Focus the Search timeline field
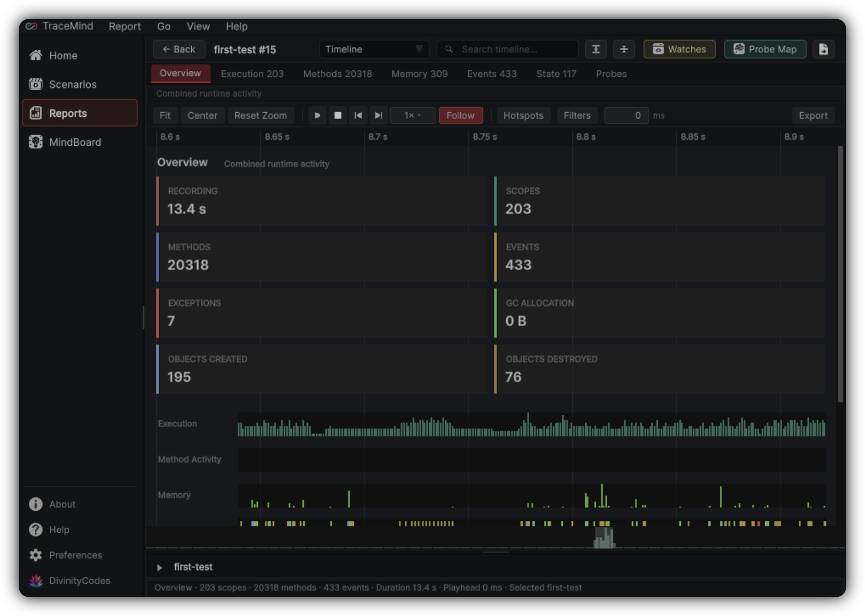This screenshot has width=865, height=616. [x=507, y=49]
